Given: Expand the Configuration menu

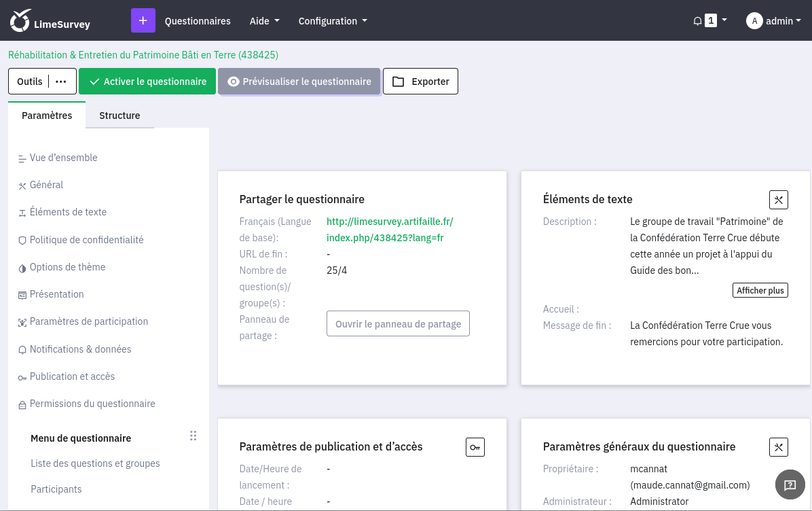Looking at the screenshot, I should click(332, 21).
